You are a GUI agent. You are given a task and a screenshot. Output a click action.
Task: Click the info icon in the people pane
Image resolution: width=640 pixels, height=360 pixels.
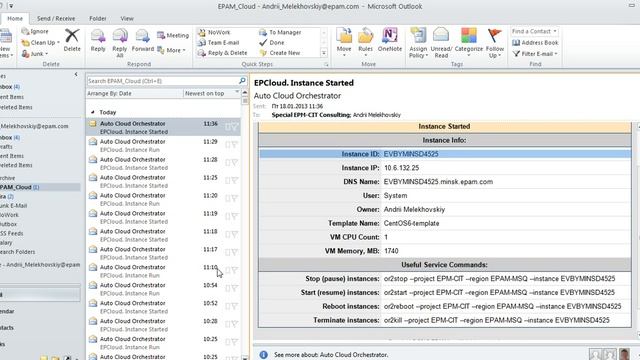[x=264, y=355]
